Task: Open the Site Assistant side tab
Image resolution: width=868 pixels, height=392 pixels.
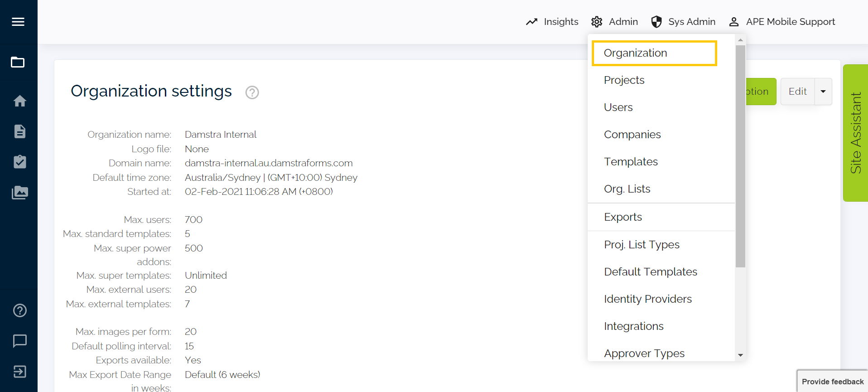Action: point(855,133)
